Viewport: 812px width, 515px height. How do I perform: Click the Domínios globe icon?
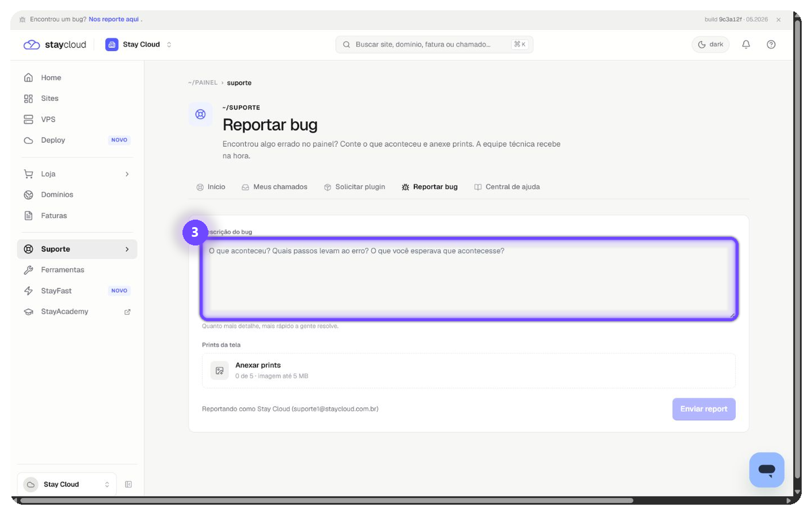(28, 195)
